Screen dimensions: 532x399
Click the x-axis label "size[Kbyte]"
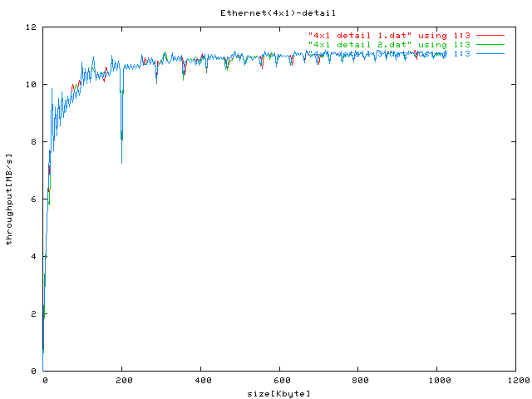(x=278, y=393)
